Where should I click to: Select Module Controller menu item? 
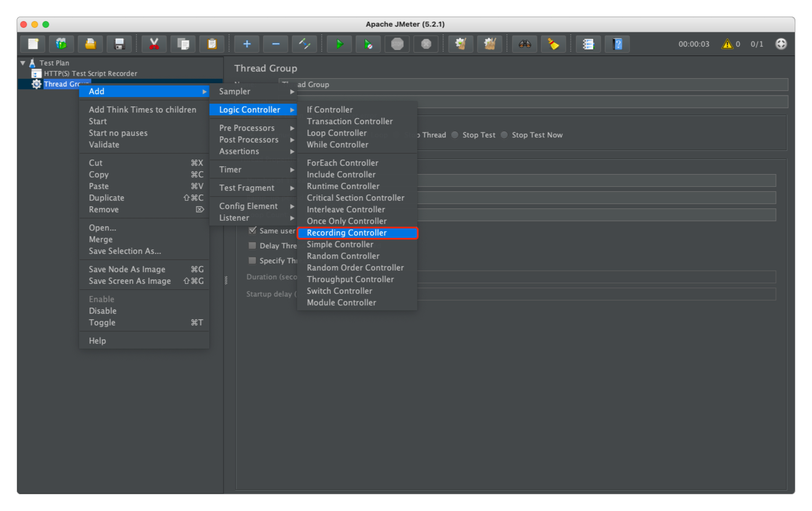click(x=357, y=303)
